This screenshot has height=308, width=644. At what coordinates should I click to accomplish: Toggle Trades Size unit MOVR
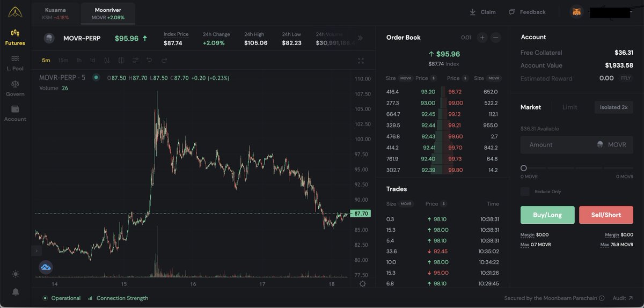406,204
